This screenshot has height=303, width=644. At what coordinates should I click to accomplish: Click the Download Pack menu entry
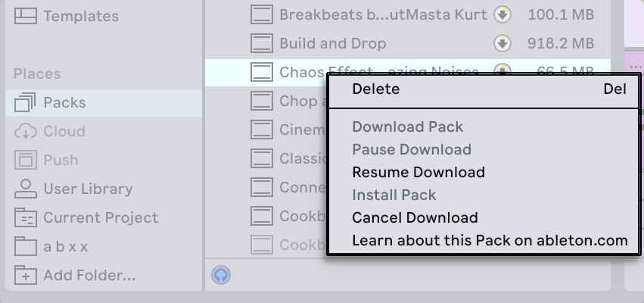coord(407,127)
